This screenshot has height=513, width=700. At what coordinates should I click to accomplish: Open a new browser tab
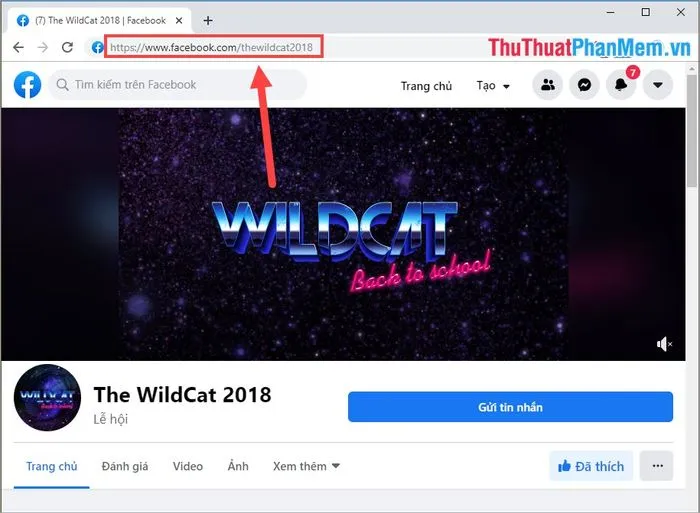pyautogui.click(x=208, y=21)
